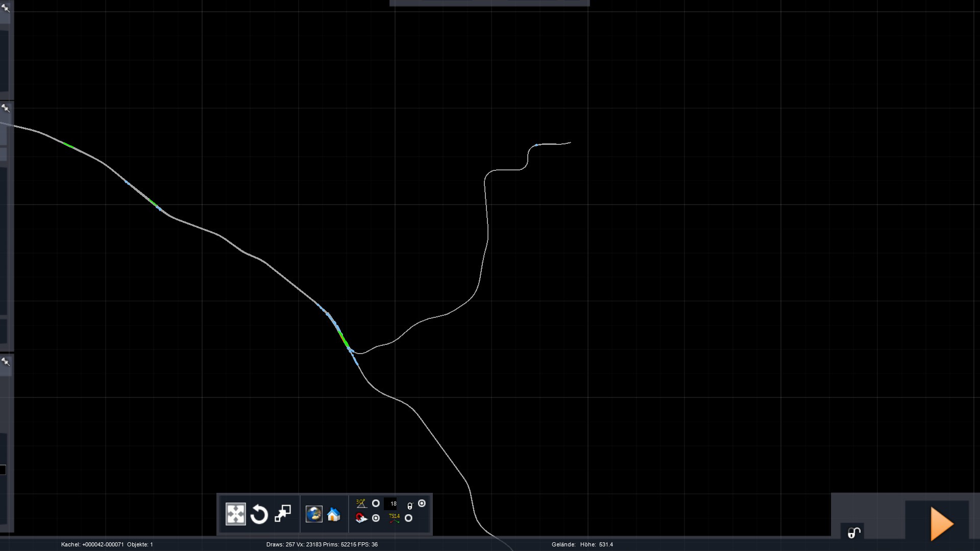Click the lower-left panel pushpin
Screen dimensions: 980x551
click(x=6, y=362)
